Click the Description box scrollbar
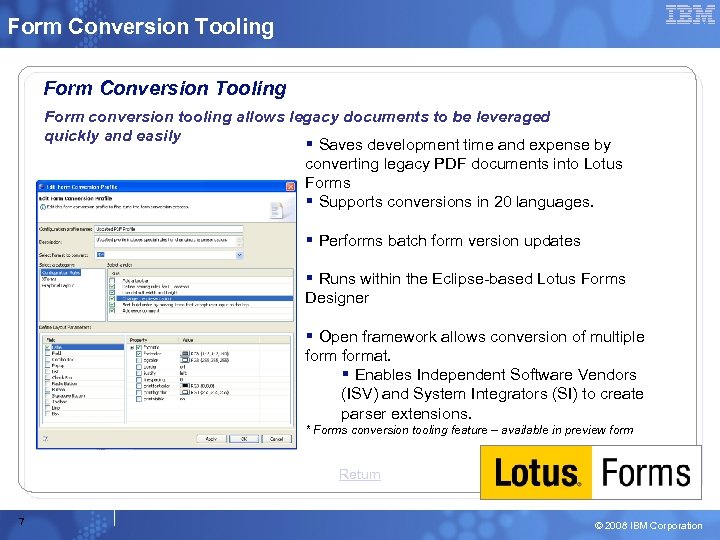Image resolution: width=720 pixels, height=540 pixels. tap(239, 241)
